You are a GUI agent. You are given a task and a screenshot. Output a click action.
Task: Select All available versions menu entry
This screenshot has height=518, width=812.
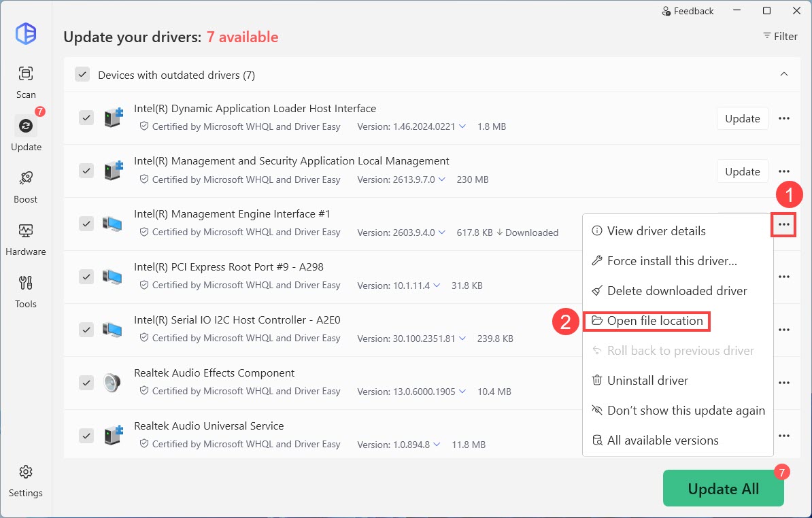[678, 441]
